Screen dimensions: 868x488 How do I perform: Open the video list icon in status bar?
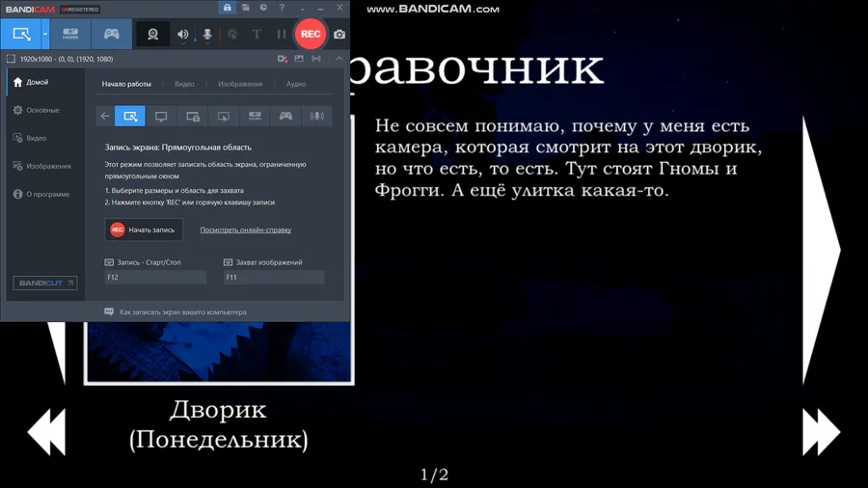tap(283, 59)
